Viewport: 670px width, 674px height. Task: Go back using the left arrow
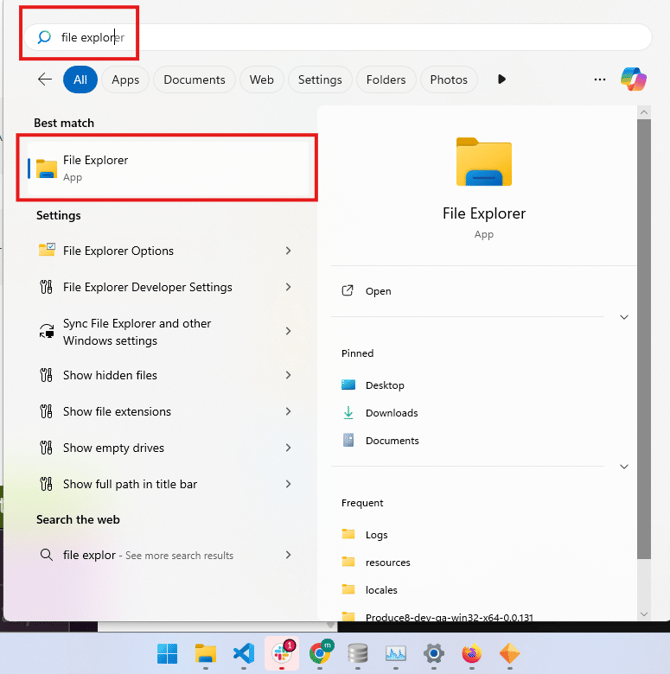click(44, 79)
